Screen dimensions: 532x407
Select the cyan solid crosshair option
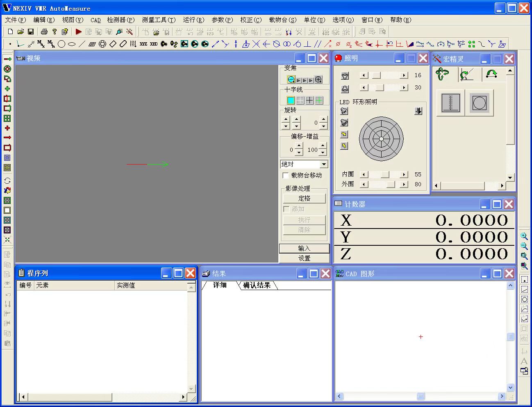point(291,100)
